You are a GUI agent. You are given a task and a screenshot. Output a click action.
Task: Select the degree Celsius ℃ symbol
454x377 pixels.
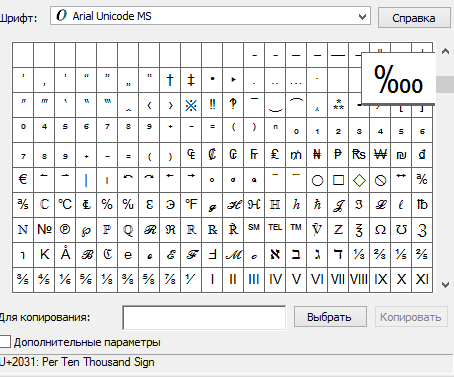[65, 205]
